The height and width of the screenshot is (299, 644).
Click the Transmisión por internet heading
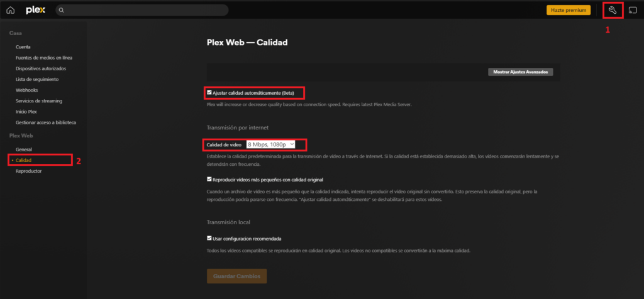(x=237, y=127)
